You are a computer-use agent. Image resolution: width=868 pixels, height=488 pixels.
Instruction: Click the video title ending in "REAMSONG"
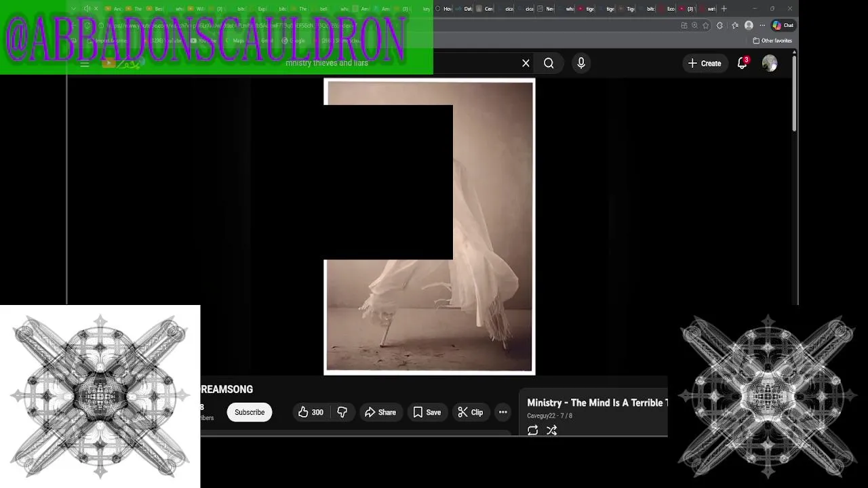coord(226,389)
